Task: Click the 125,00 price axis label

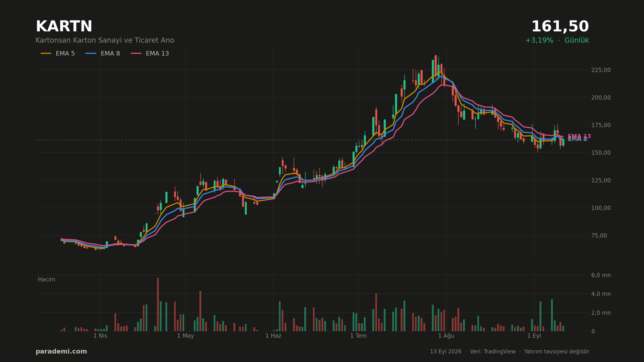Action: tap(601, 180)
